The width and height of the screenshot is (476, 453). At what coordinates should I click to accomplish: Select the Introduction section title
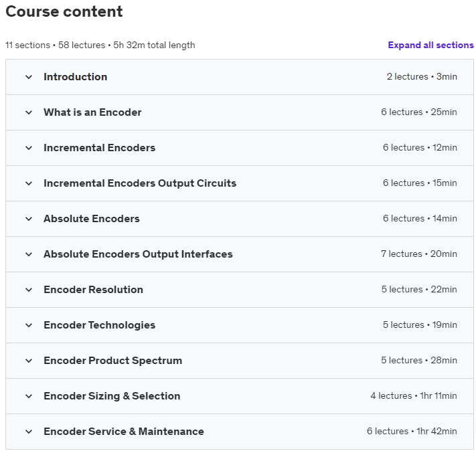click(x=75, y=77)
